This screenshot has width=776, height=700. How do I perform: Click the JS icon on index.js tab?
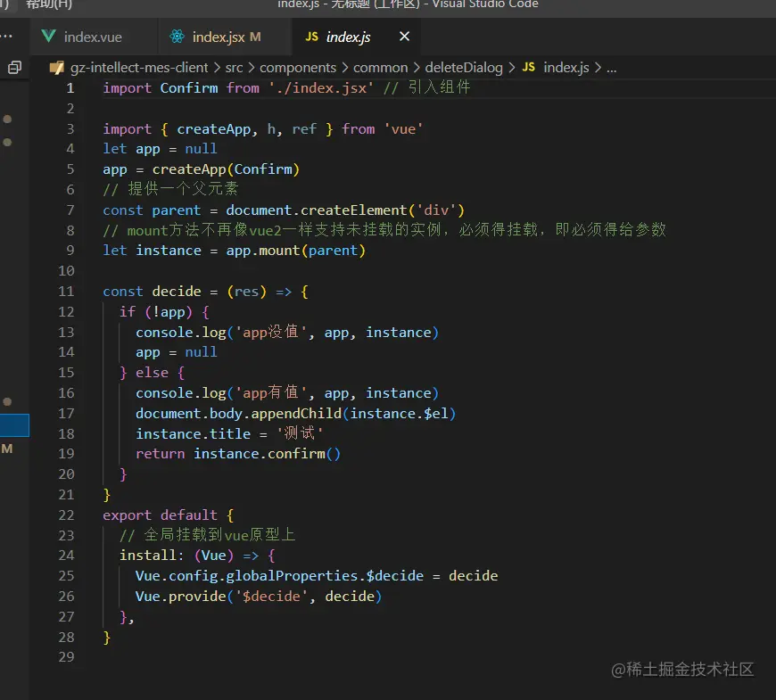pos(311,37)
